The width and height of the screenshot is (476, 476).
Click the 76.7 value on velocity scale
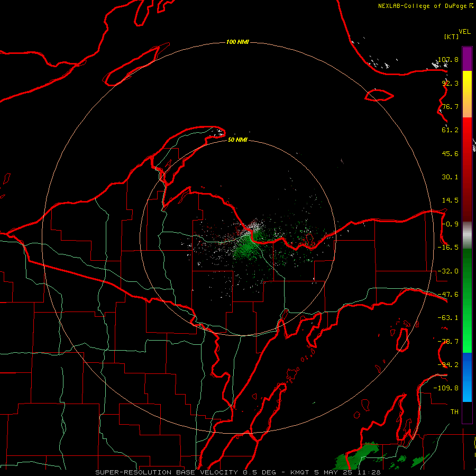[450, 106]
